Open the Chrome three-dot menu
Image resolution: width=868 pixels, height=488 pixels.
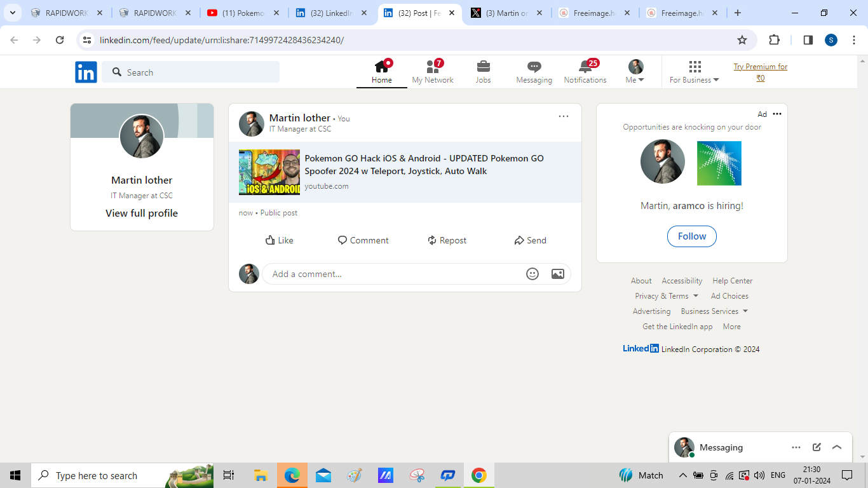click(x=854, y=40)
